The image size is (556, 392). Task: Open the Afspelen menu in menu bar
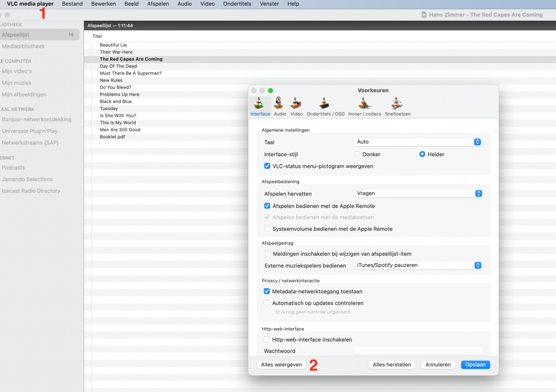(x=158, y=4)
